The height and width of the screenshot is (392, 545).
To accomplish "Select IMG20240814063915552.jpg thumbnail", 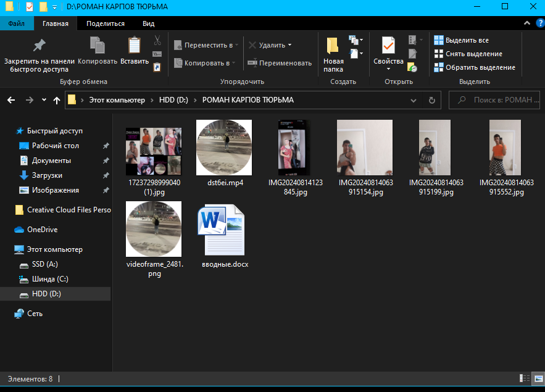I will (505, 148).
